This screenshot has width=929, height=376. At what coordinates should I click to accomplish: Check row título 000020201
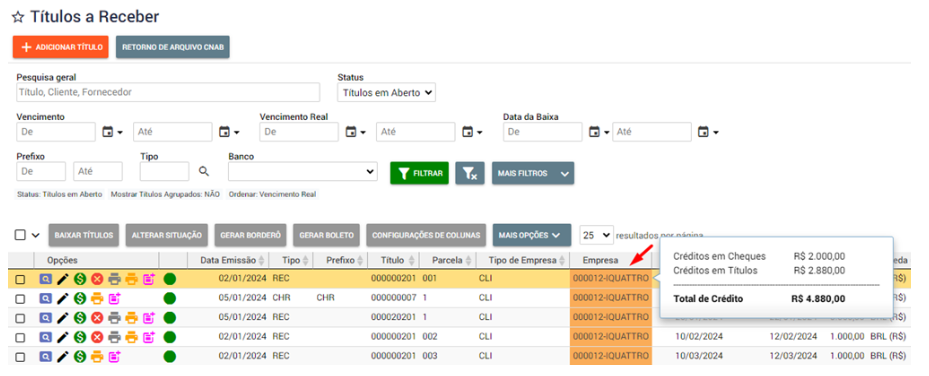pyautogui.click(x=20, y=318)
